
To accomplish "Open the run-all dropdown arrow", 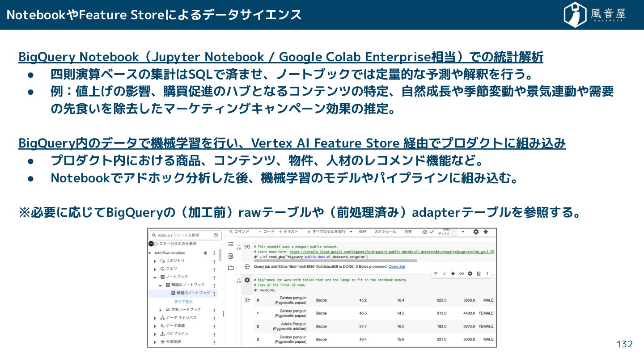I will point(351,232).
